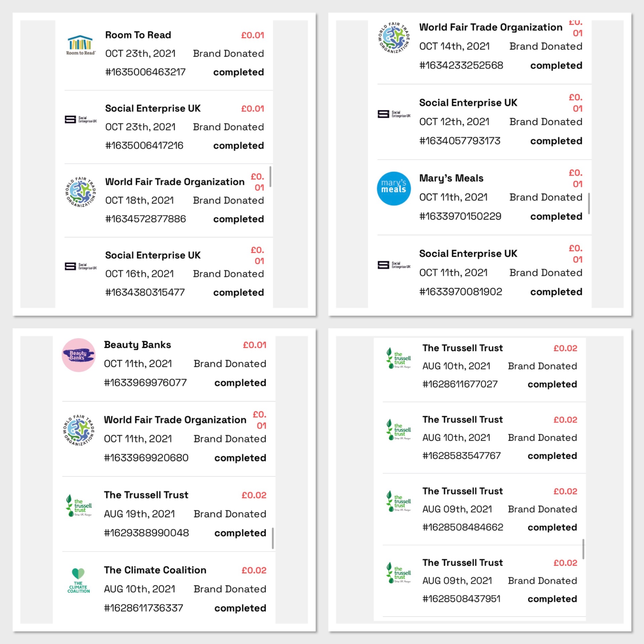Viewport: 644px width, 644px height.
Task: Click Trussell Trust logo beside transaction #1628508437951
Action: (398, 573)
